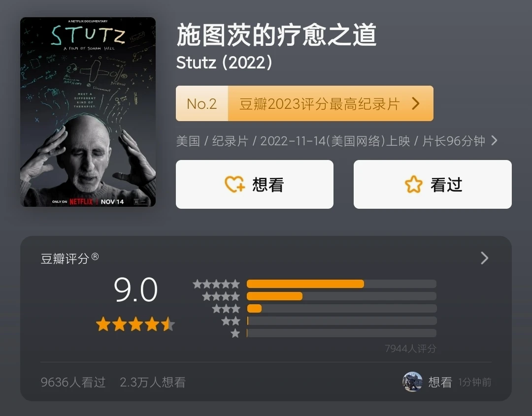View 2.3万人想看 list
The image size is (532, 416).
[x=153, y=382]
